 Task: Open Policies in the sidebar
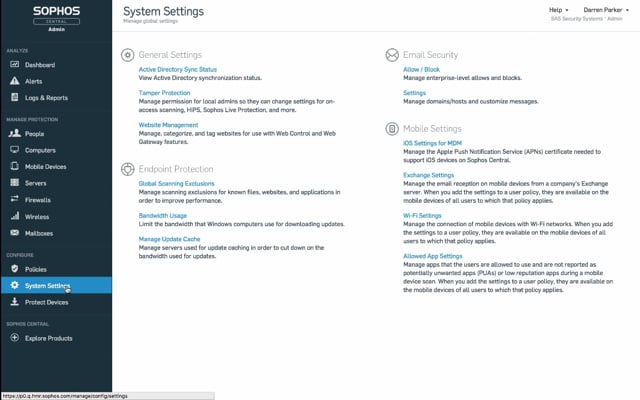tap(36, 269)
